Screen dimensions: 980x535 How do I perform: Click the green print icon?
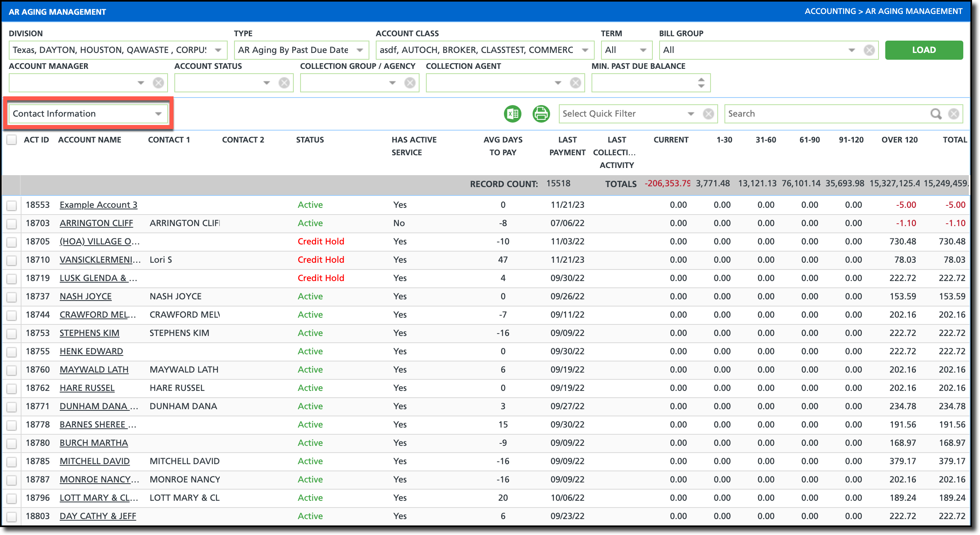click(x=541, y=114)
